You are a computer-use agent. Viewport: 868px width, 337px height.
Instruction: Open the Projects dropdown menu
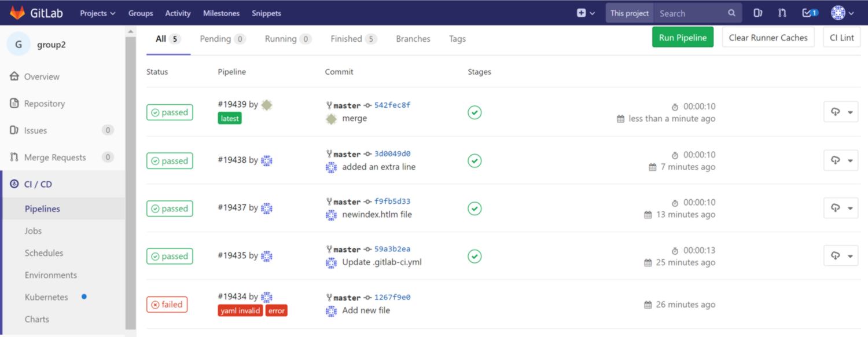pyautogui.click(x=98, y=13)
